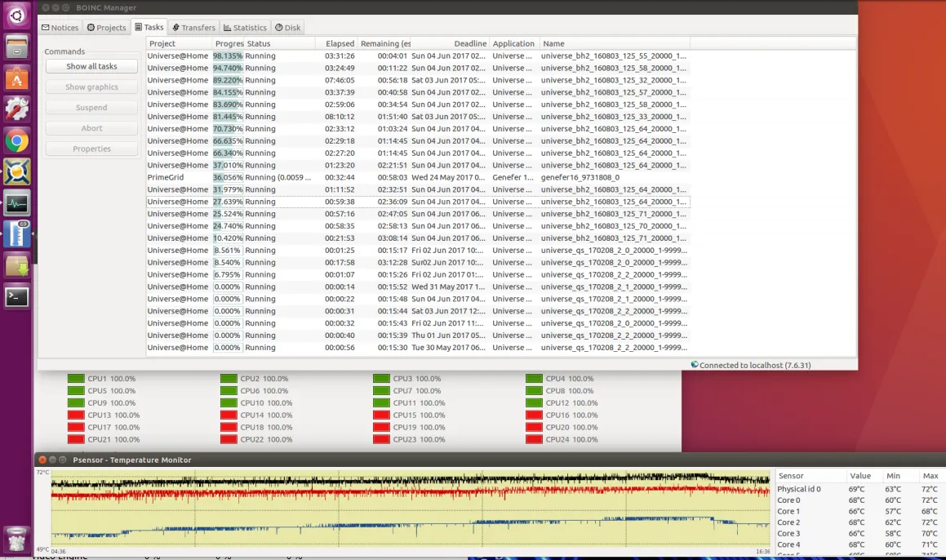Viewport: 946px width, 560px height.
Task: Open the Ubuntu Dash search icon
Action: 16,16
